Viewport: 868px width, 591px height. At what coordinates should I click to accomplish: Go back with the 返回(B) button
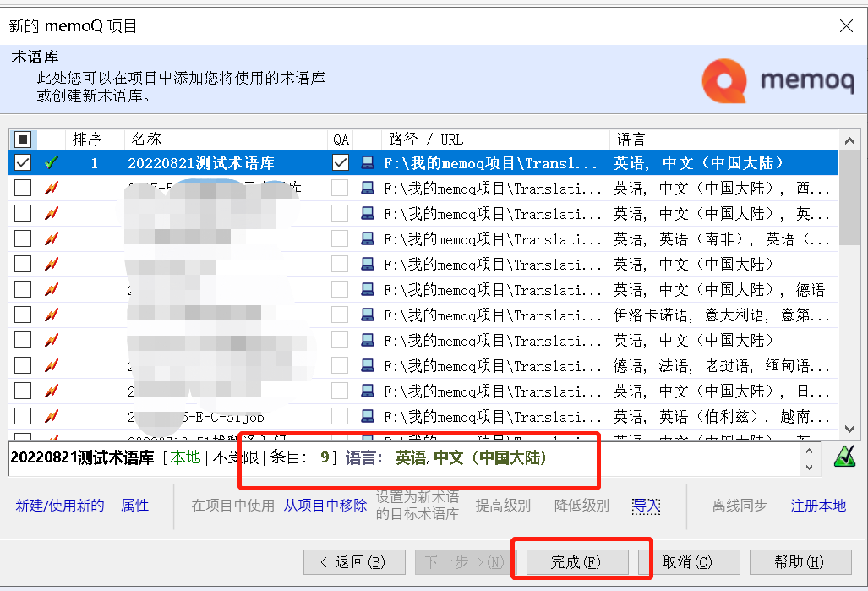(x=354, y=562)
